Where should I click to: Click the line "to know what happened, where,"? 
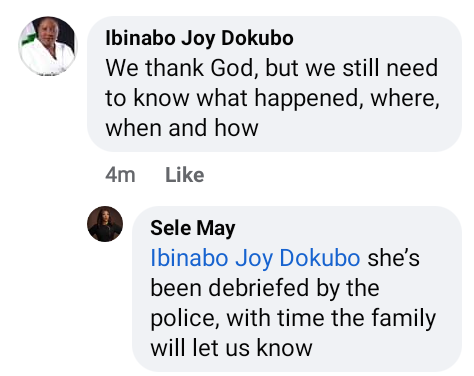(x=272, y=99)
